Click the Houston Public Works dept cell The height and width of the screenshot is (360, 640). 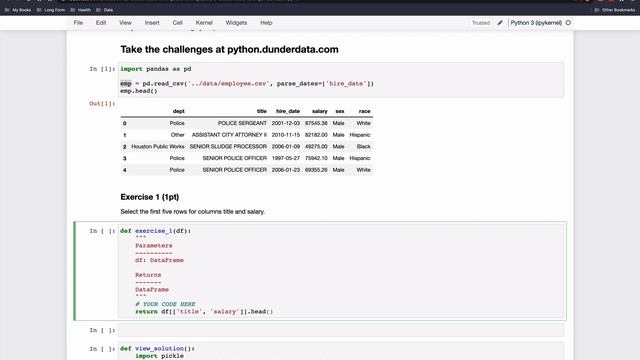158,146
